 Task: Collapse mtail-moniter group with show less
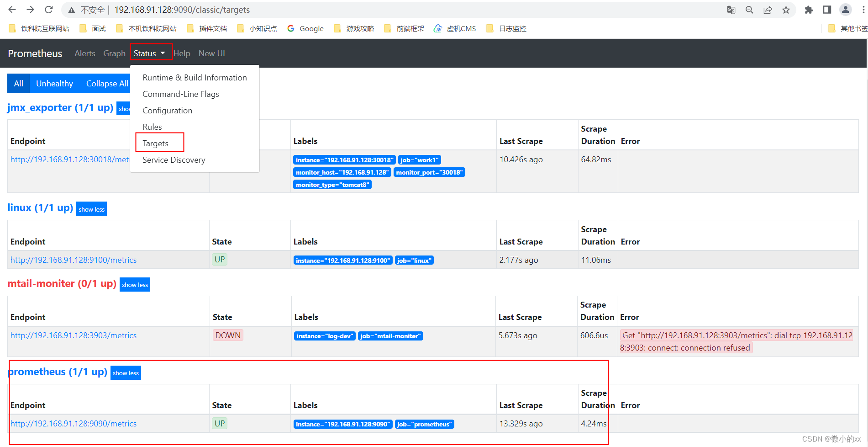[135, 285]
